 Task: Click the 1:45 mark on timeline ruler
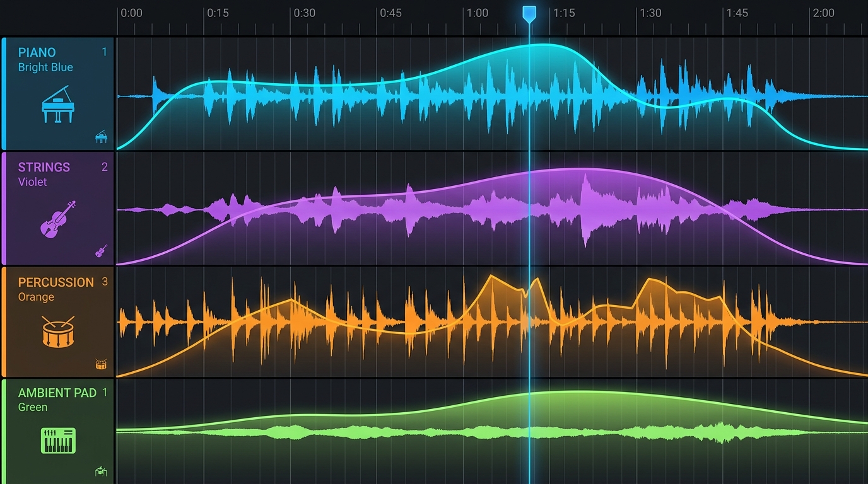pyautogui.click(x=737, y=13)
